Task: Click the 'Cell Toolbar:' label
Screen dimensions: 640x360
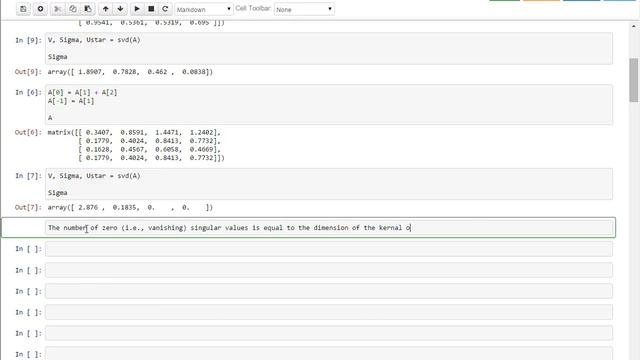Action: [253, 8]
